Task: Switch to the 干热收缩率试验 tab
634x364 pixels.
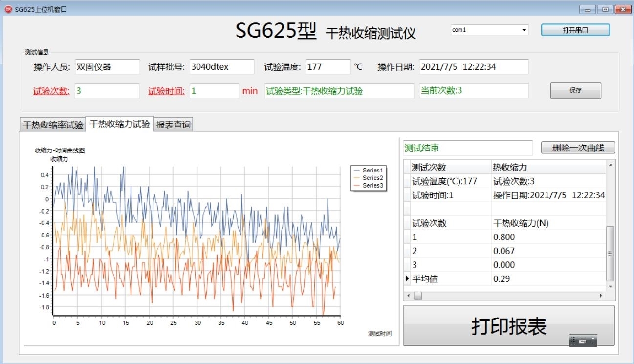Action: 53,125
